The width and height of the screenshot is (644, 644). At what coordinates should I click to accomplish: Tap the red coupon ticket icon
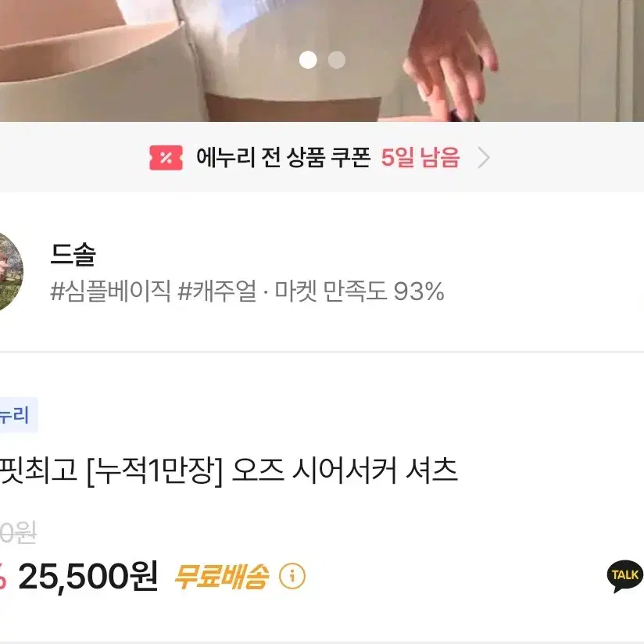pos(166,158)
